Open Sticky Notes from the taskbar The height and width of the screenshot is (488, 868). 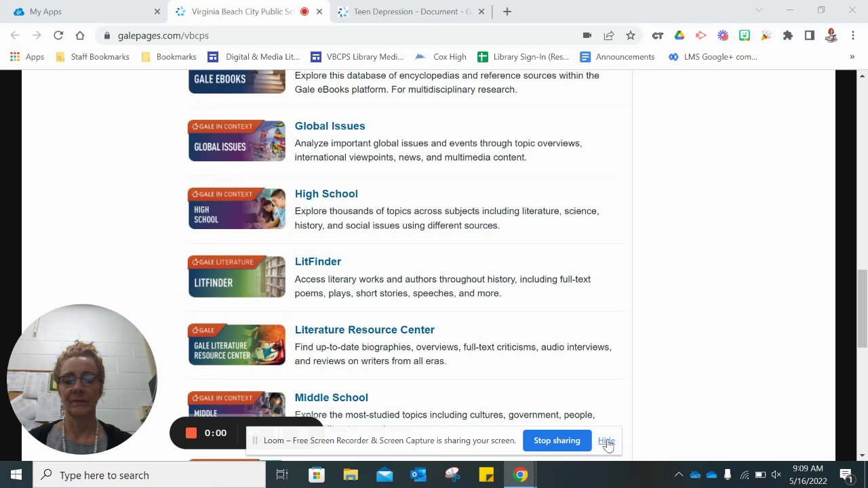[486, 475]
